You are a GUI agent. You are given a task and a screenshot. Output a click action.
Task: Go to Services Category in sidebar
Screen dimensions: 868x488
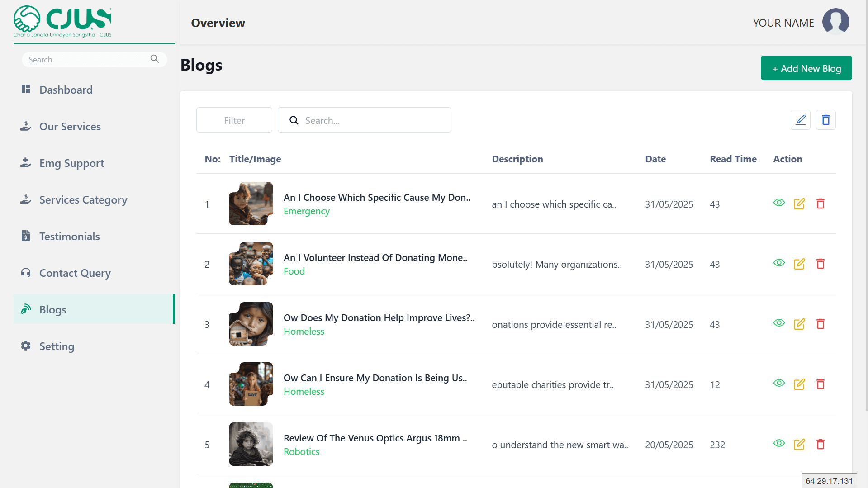(x=83, y=200)
